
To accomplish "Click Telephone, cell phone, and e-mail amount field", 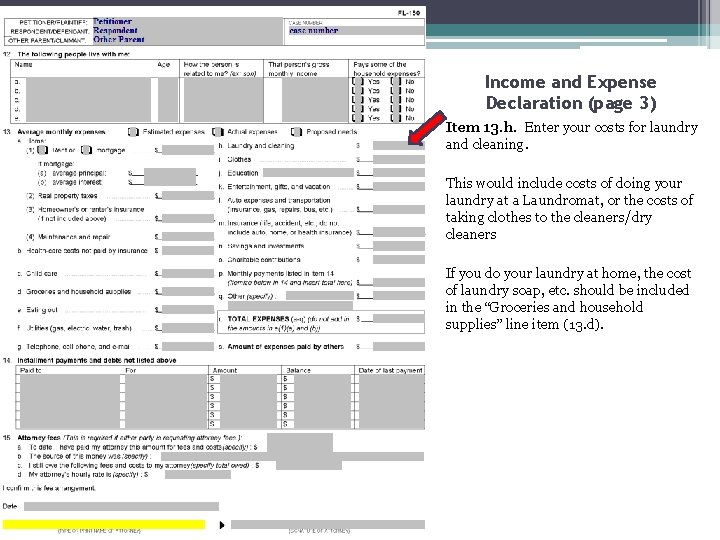I will pos(188,346).
